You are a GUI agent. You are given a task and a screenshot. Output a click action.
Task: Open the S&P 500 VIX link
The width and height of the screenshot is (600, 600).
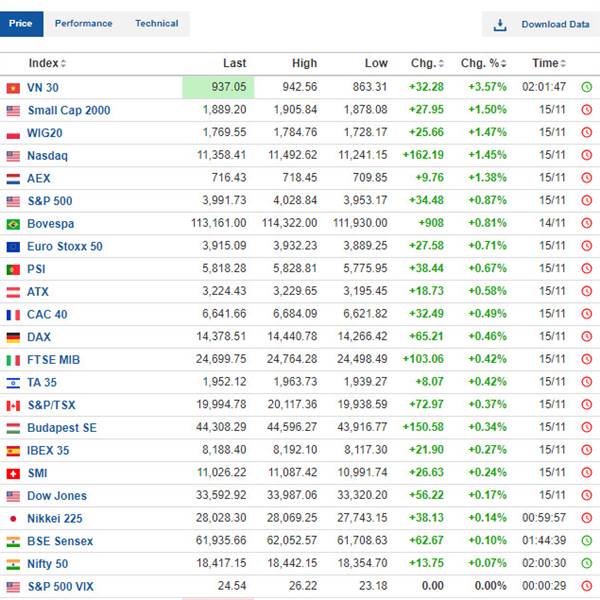click(x=60, y=586)
